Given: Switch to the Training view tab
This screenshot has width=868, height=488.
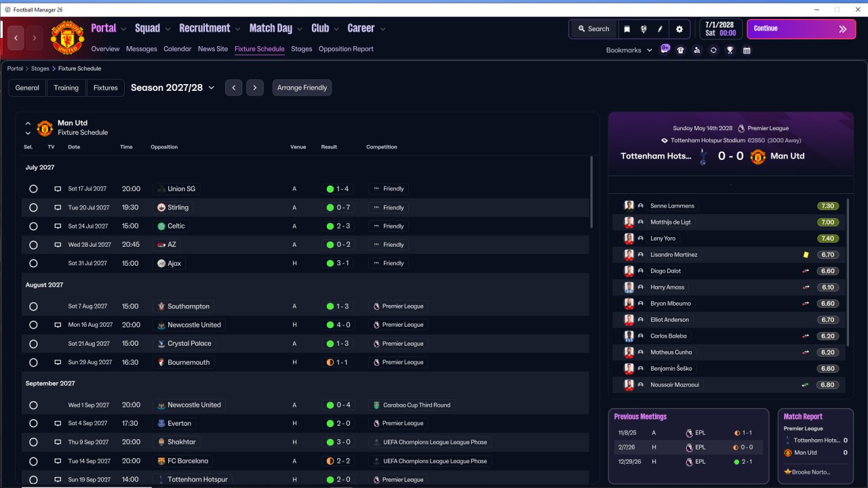Looking at the screenshot, I should tap(66, 87).
